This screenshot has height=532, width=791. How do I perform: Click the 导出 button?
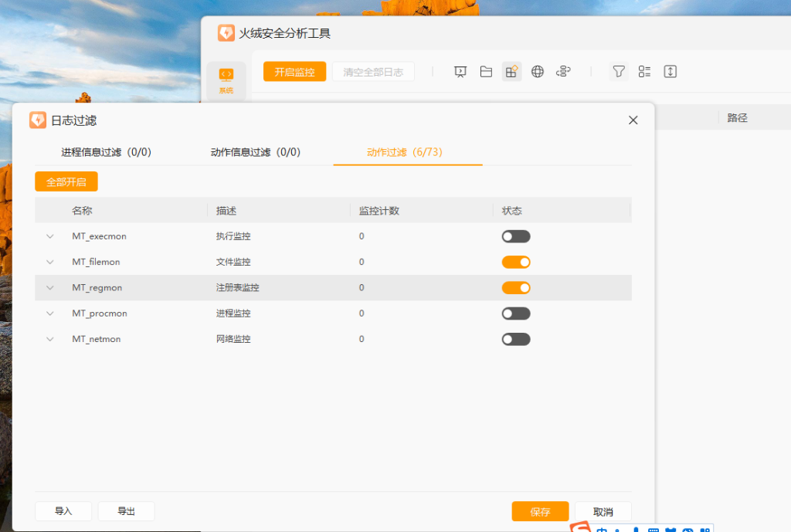(126, 511)
